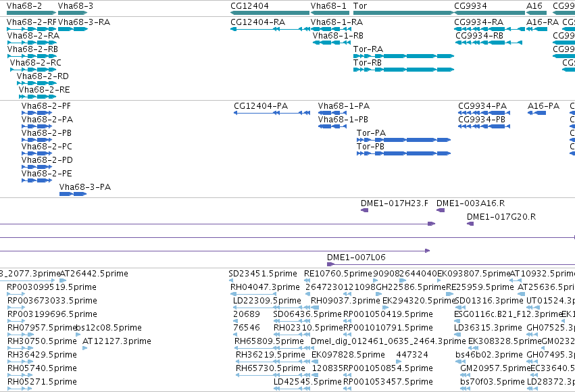This screenshot has height=392, width=575.
Task: Select the RH65730.5prime EST
Action: 273,375
